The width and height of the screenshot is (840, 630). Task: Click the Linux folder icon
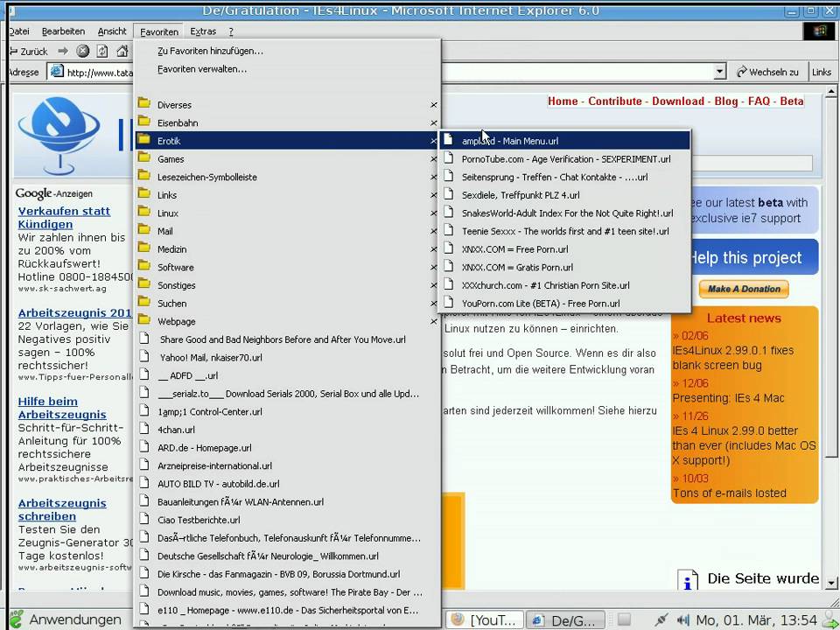(x=144, y=212)
